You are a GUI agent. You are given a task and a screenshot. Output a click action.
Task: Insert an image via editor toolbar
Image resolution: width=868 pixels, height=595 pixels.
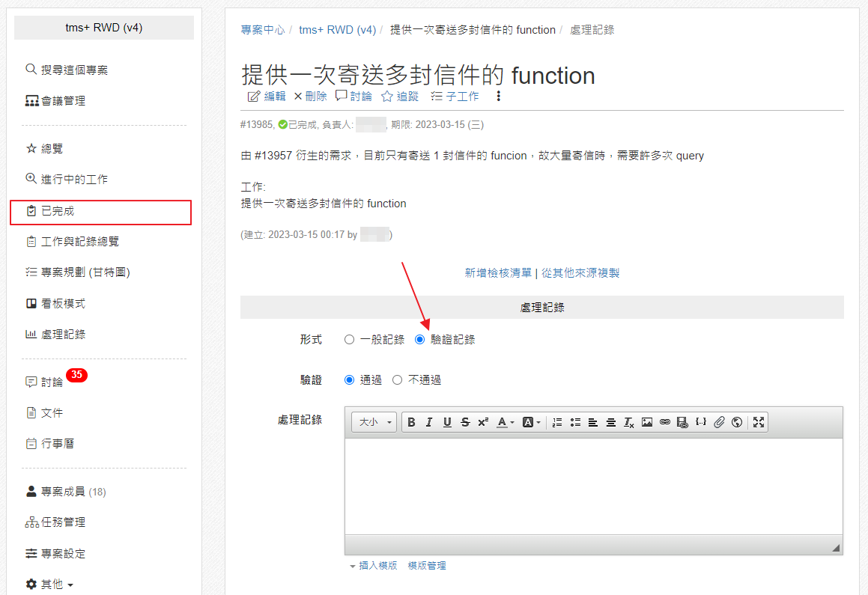click(646, 422)
